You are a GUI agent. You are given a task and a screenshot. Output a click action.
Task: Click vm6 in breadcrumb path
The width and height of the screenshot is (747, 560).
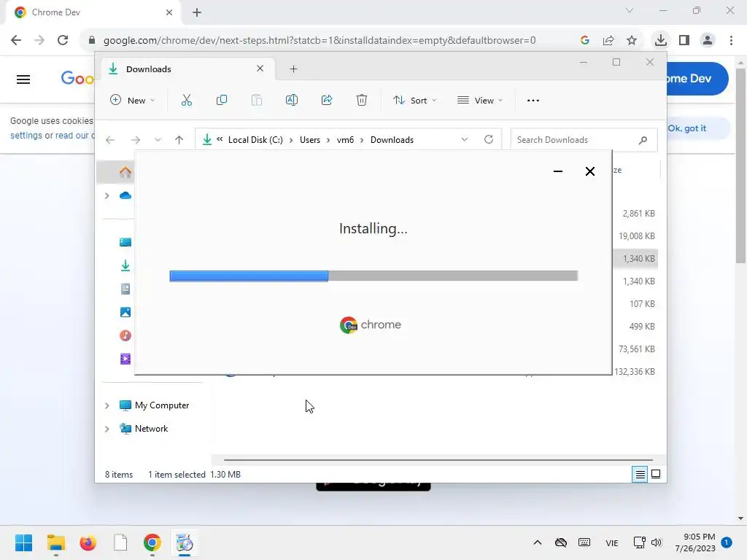pos(345,140)
